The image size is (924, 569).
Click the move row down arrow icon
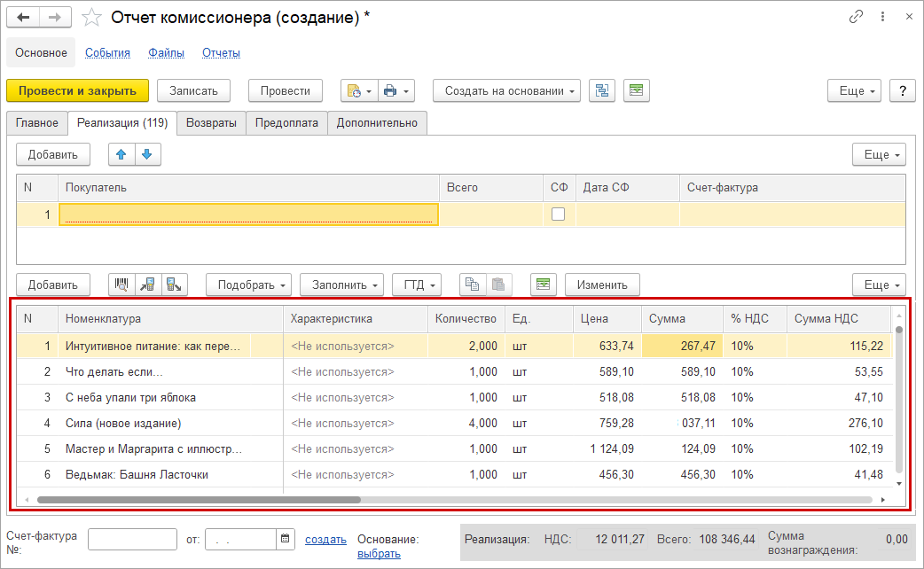coord(146,154)
